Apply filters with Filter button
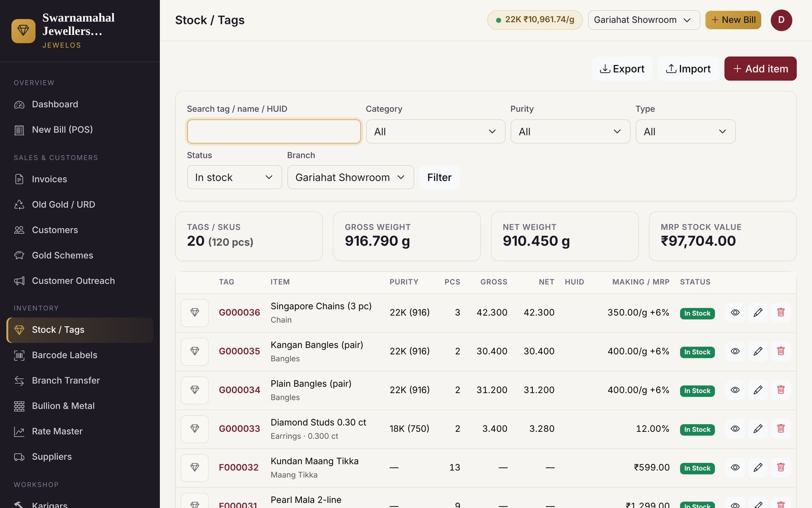This screenshot has height=508, width=812. coord(439,177)
